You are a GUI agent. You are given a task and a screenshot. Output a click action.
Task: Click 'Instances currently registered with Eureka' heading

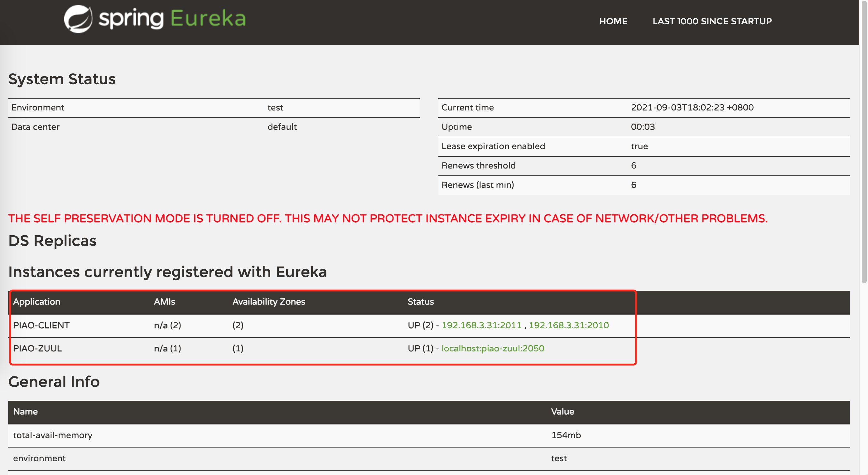point(167,272)
